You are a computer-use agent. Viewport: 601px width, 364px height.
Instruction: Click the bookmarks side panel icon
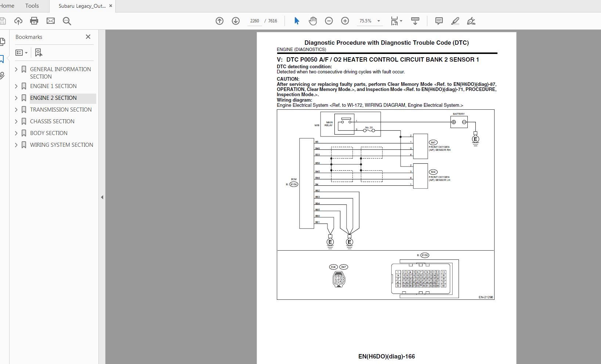point(2,59)
